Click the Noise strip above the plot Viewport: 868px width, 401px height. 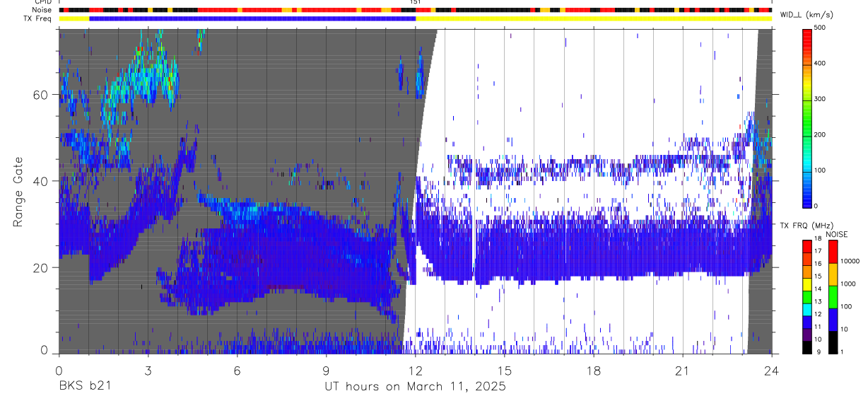pos(415,11)
